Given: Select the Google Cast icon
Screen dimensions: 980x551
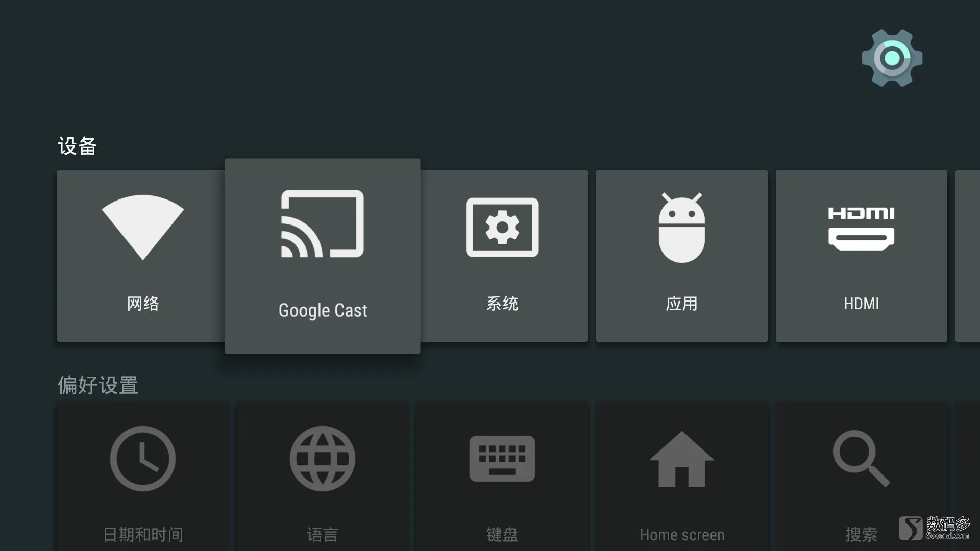Looking at the screenshot, I should click(323, 223).
